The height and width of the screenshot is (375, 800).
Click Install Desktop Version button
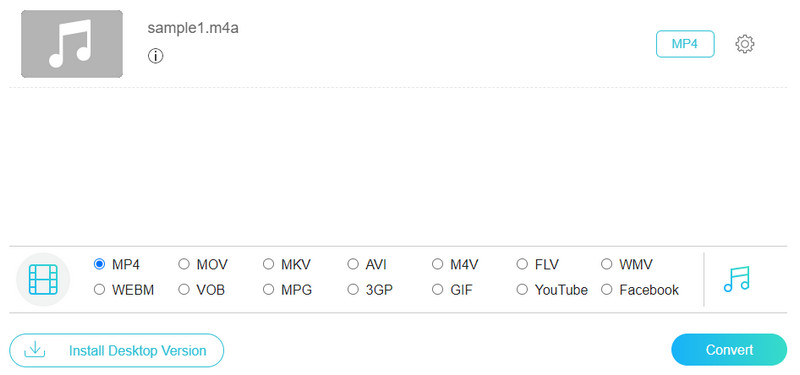[116, 351]
